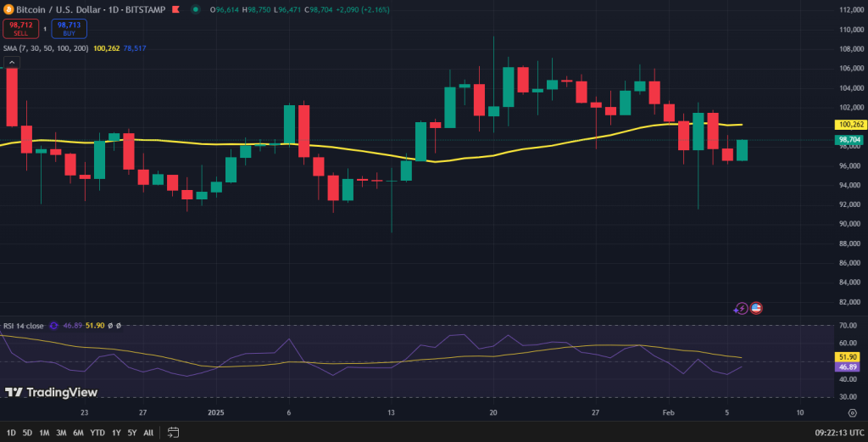Screen dimensions: 868x442
Task: Click 104,000 on the price axis
Action: [x=851, y=88]
